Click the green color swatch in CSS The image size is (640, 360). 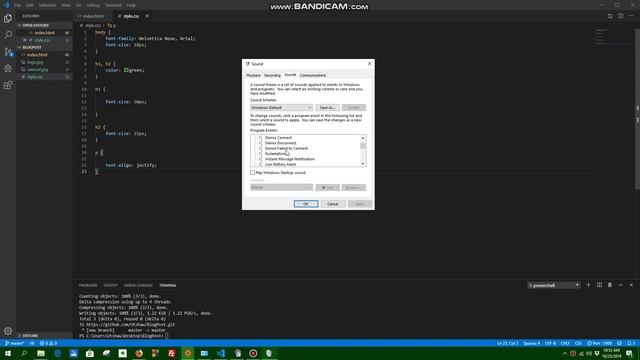coord(127,70)
